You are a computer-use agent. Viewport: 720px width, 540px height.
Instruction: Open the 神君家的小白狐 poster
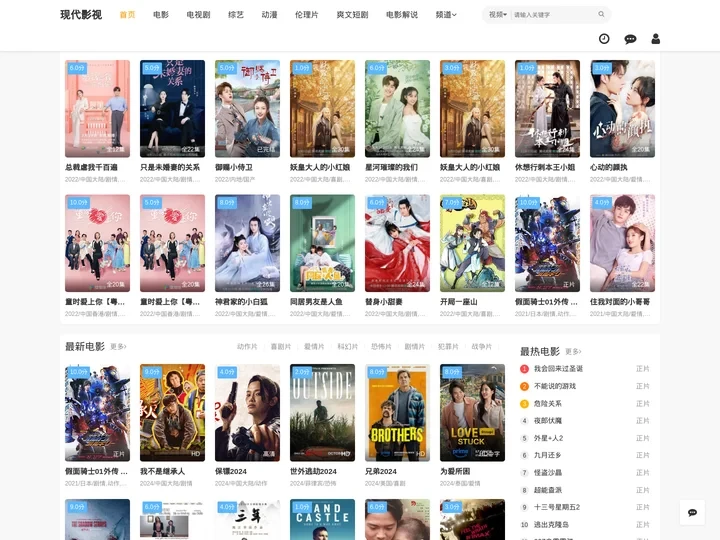(x=248, y=243)
